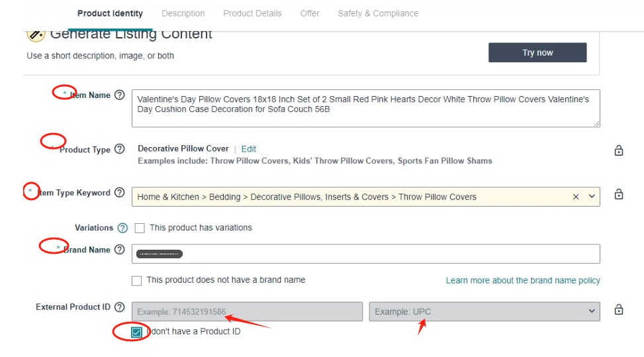The width and height of the screenshot is (644, 357).
Task: Click the "Try now" button
Action: [x=537, y=53]
